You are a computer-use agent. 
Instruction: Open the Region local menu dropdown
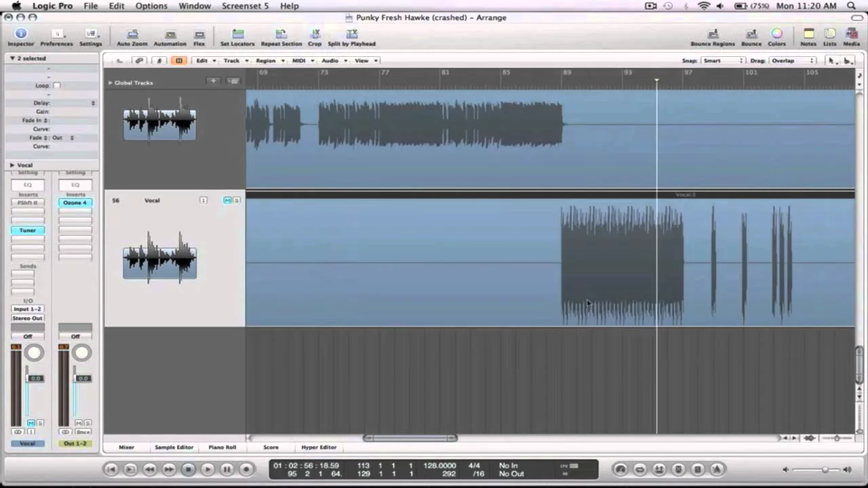click(269, 60)
